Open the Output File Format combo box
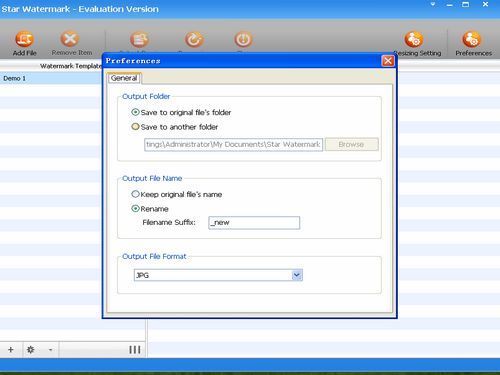Image resolution: width=500 pixels, height=375 pixels. point(218,275)
